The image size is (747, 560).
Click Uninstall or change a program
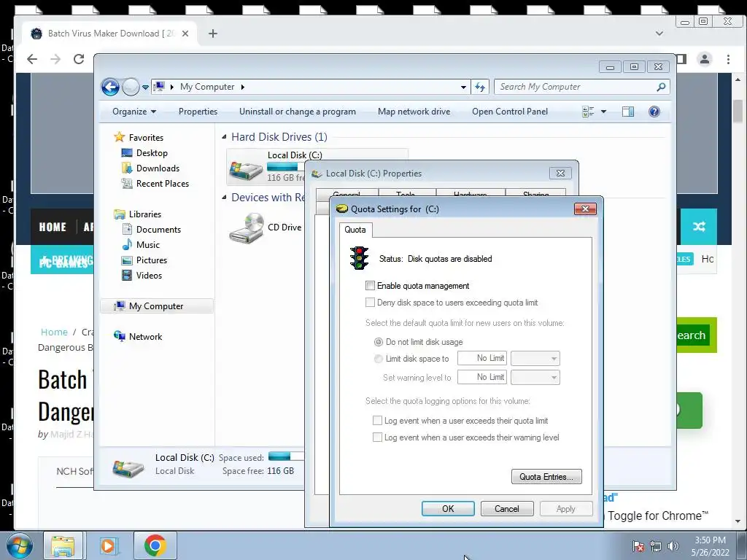tap(298, 112)
